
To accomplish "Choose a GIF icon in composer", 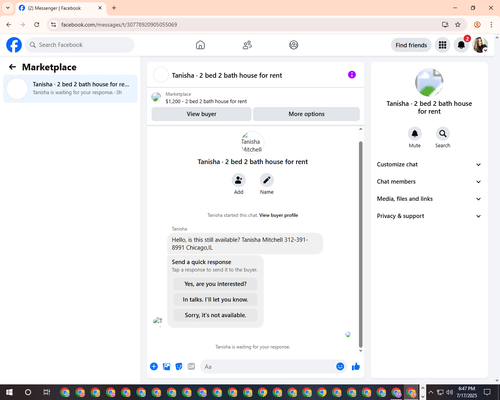I will tap(191, 367).
